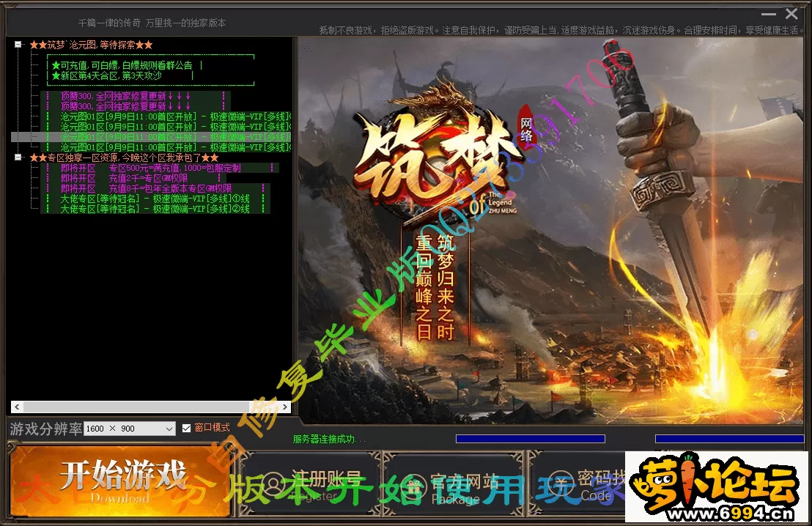Image resolution: width=812 pixels, height=526 pixels.
Task: Click the 开始游戏 Download button
Action: click(x=120, y=481)
